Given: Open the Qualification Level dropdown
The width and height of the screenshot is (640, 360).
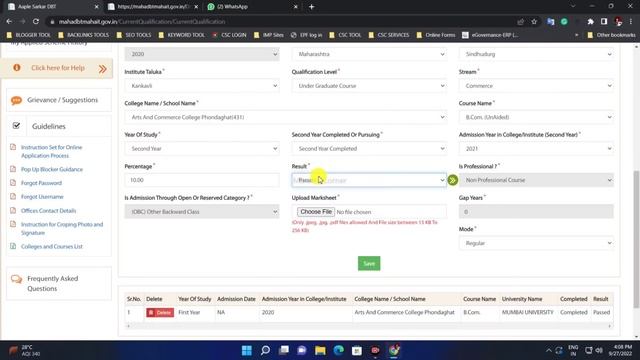Looking at the screenshot, I should (x=369, y=86).
